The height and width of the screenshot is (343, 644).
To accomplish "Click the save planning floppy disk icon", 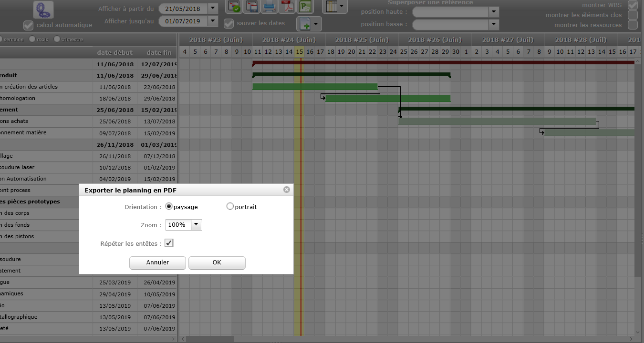I will [x=251, y=6].
